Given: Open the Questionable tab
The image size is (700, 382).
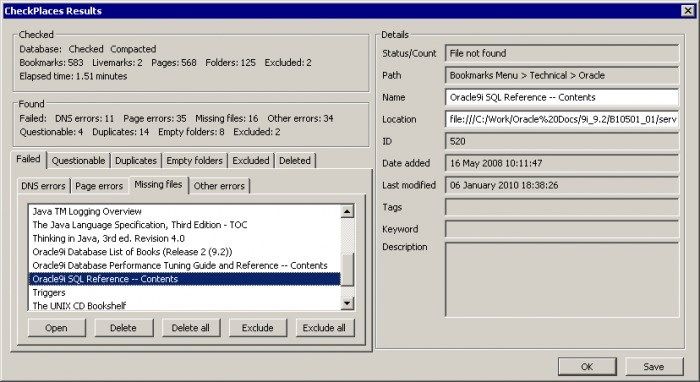Looking at the screenshot, I should pos(79,161).
